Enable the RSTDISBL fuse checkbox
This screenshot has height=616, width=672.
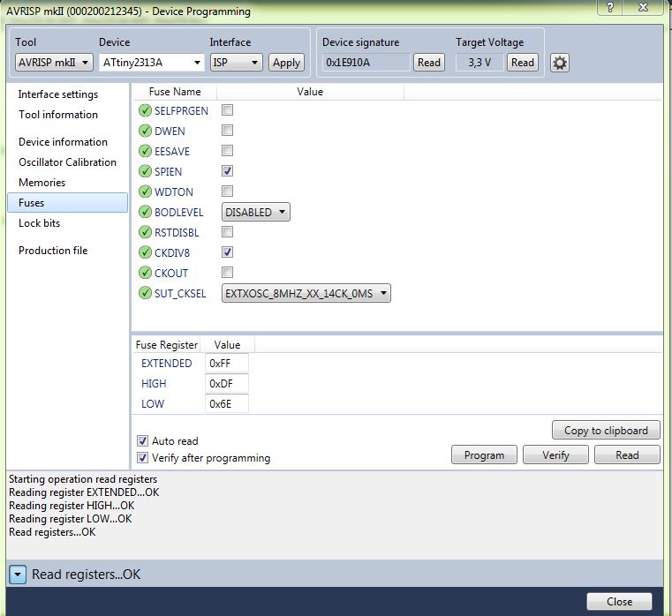227,232
